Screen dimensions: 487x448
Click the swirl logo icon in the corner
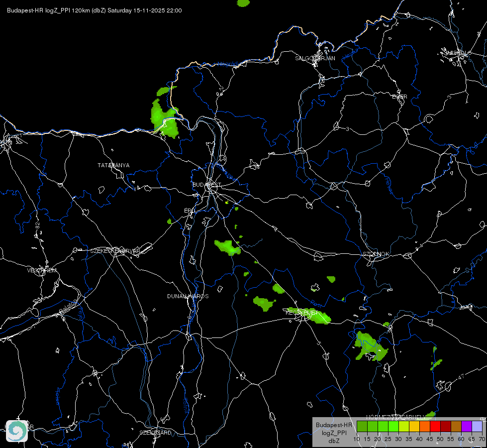point(17,431)
